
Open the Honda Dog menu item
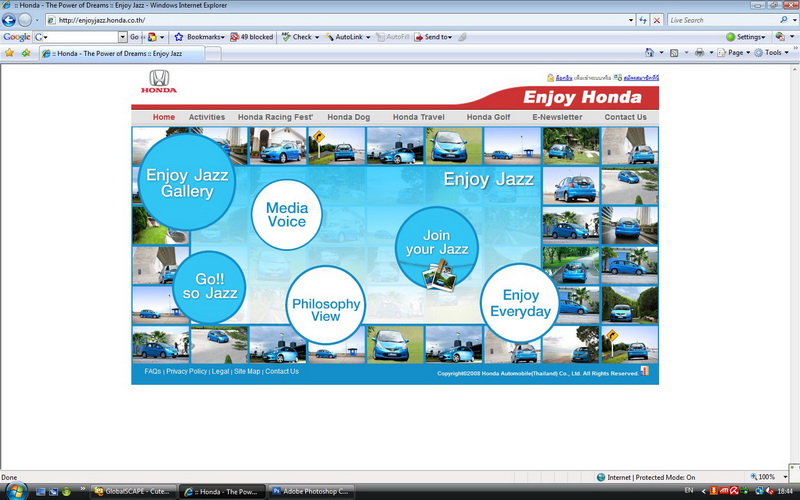pyautogui.click(x=348, y=117)
